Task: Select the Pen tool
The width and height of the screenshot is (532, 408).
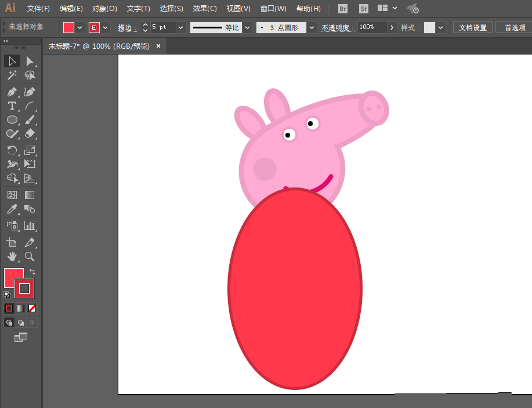Action: click(x=12, y=92)
